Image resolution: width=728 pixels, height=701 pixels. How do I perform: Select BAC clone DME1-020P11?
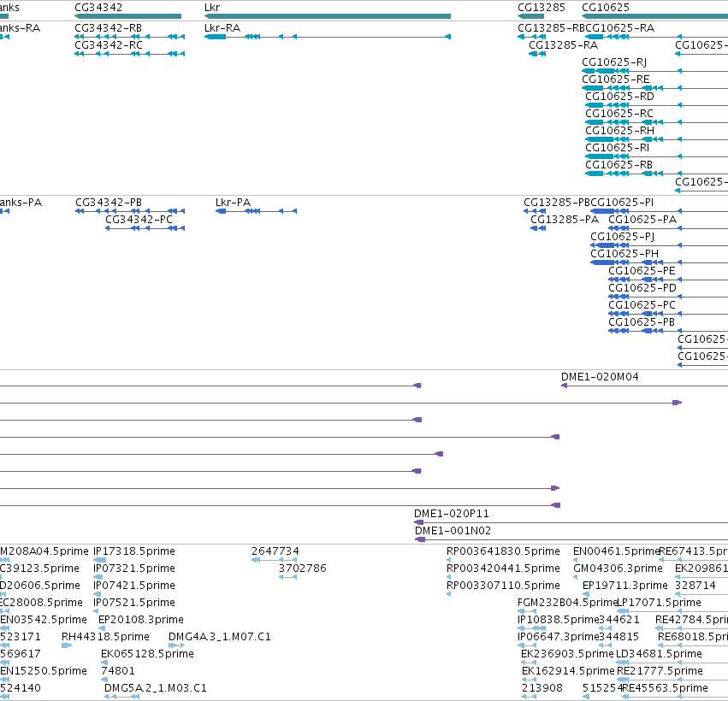click(452, 514)
